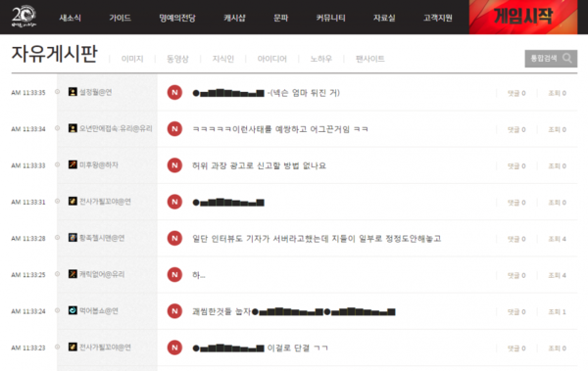Open the 커뮤니티 menu
Image resolution: width=588 pixels, height=371 pixels.
click(330, 18)
